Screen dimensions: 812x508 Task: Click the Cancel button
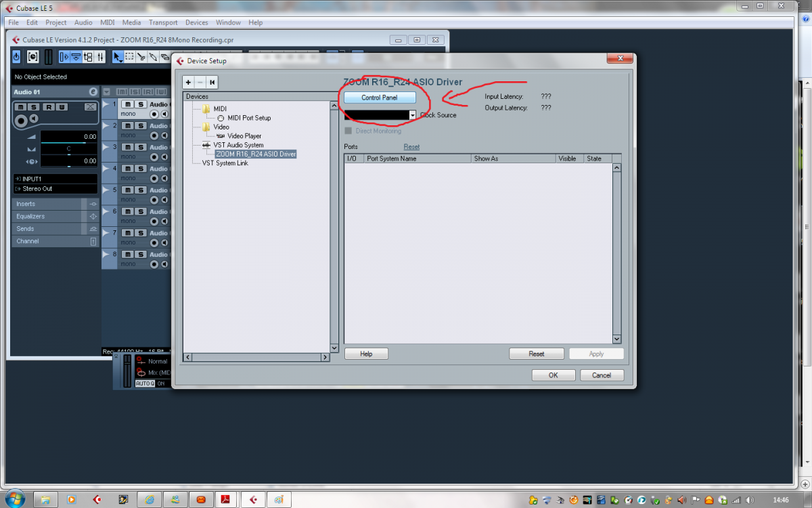[x=602, y=375]
